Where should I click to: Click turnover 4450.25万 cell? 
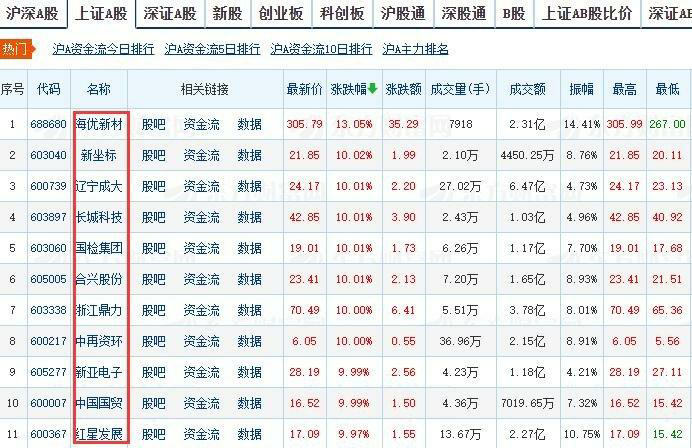527,155
